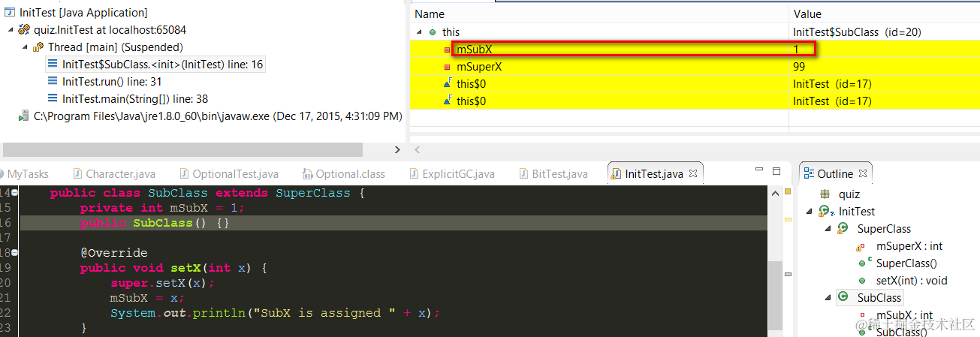Collapse SuperClass node in Outline
The height and width of the screenshot is (337, 980).
click(828, 229)
